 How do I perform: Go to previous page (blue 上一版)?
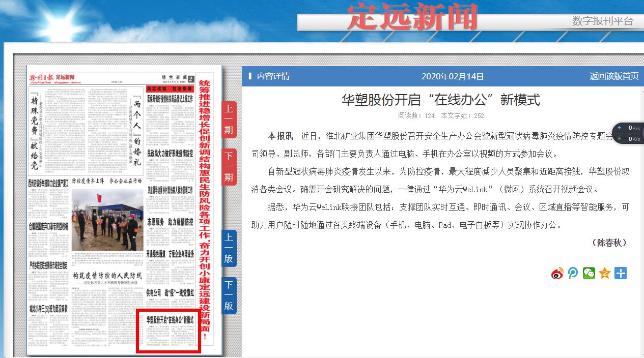pyautogui.click(x=229, y=249)
